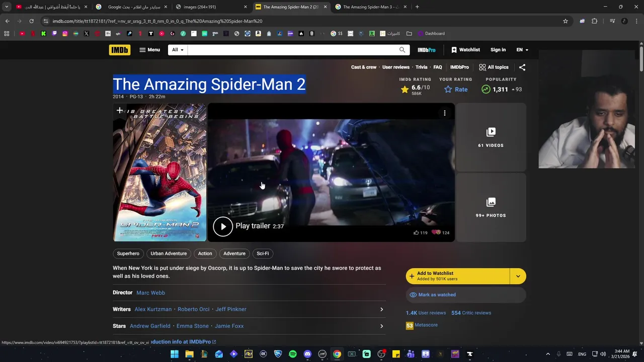
Task: Add poster to watchlist with plus ribbon
Action: pos(120,111)
